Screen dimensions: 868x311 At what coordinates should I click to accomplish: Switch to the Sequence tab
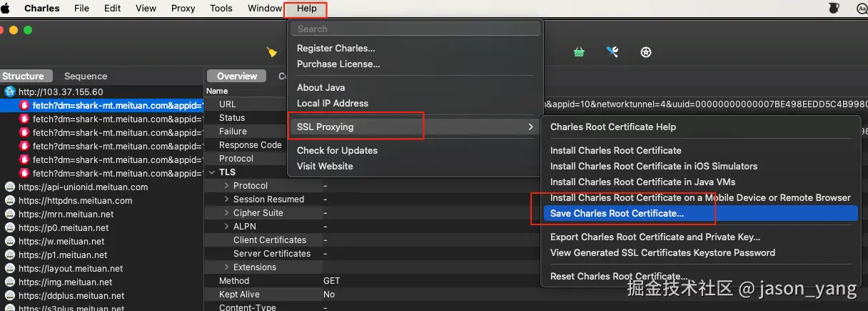[x=86, y=76]
